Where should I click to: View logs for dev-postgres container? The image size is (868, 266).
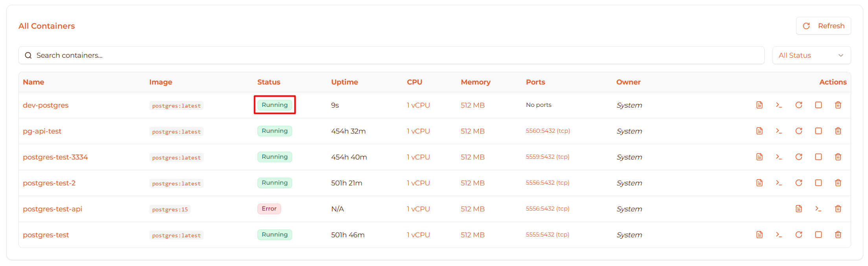point(759,105)
